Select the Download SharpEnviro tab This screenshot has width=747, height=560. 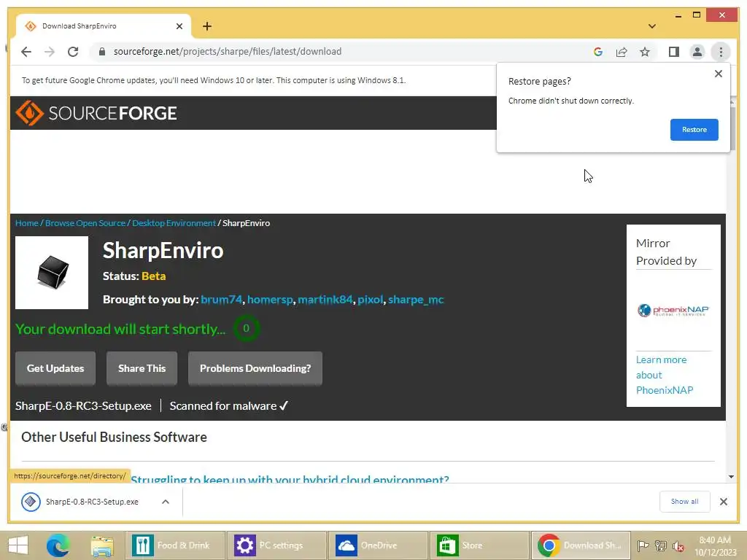pos(104,26)
